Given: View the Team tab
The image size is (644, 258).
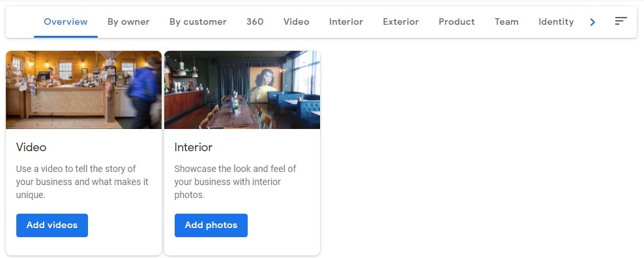Looking at the screenshot, I should (506, 21).
